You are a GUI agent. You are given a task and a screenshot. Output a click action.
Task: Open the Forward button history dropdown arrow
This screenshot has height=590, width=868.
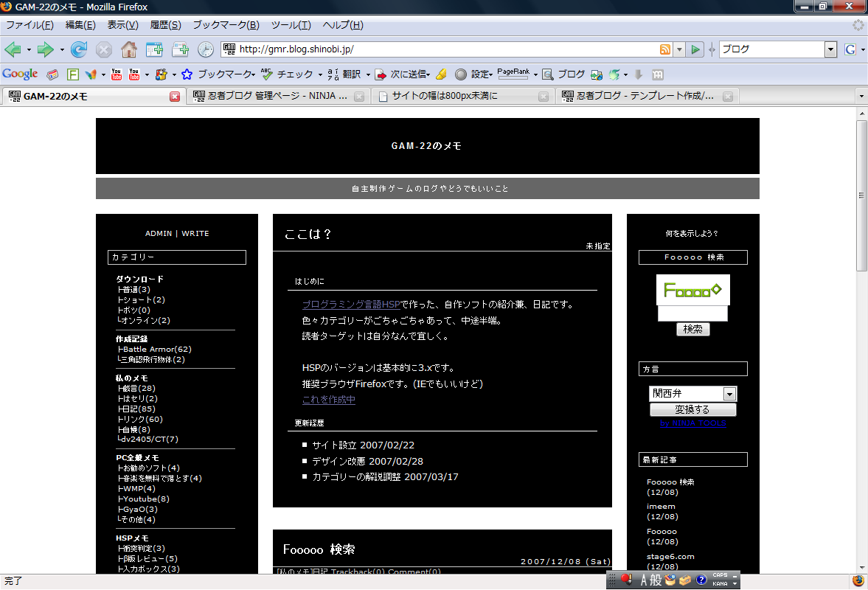(x=62, y=50)
